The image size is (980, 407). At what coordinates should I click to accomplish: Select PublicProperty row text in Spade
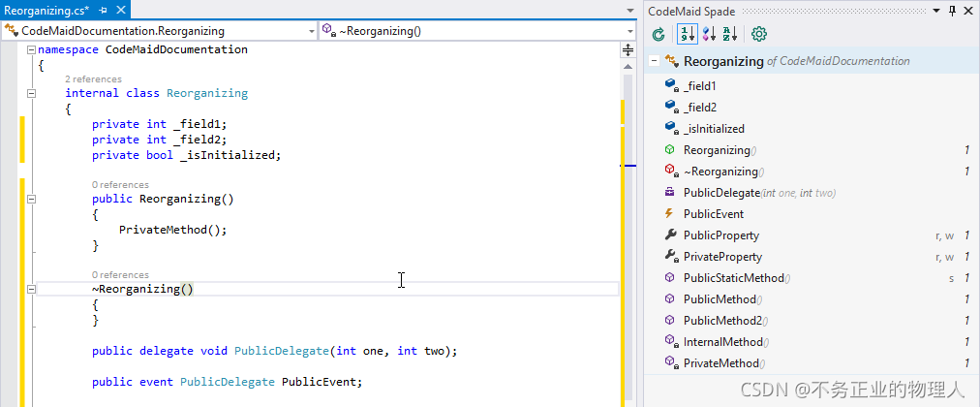(x=721, y=235)
